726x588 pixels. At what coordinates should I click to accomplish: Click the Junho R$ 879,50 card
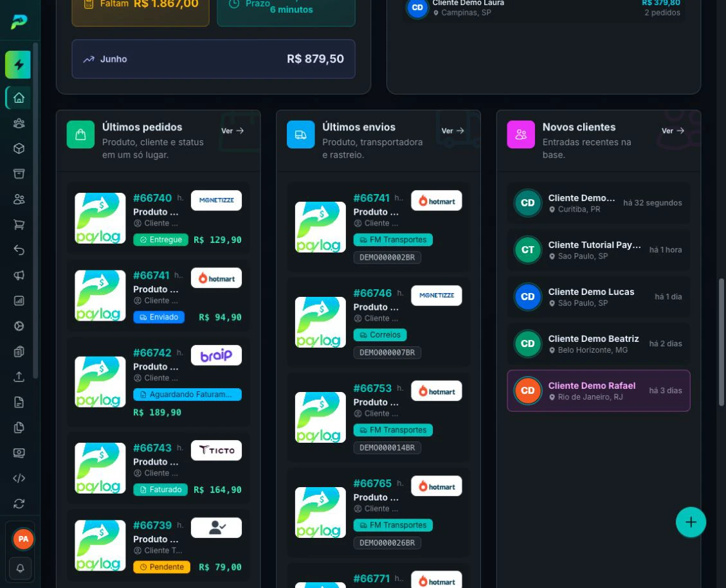click(213, 59)
